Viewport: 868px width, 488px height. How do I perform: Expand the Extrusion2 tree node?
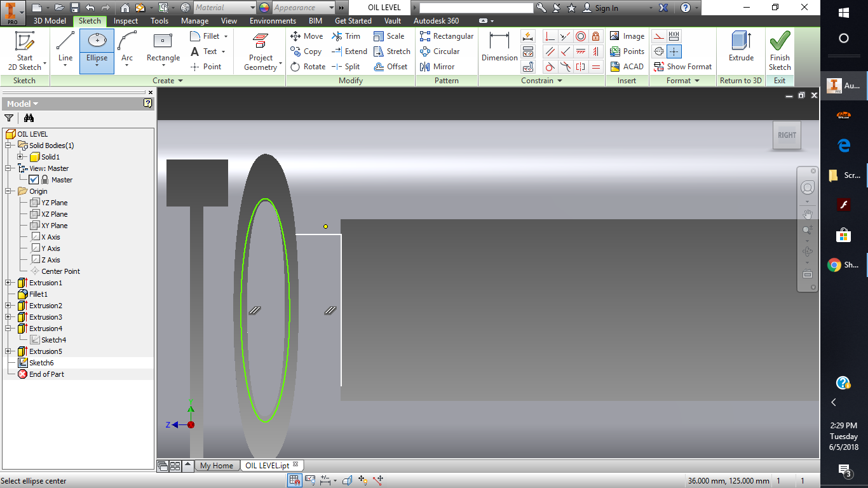coord(8,306)
